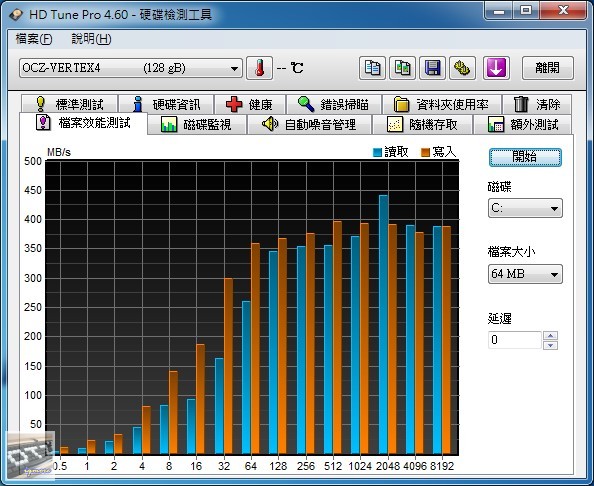Click the blue read bar for 2048
594x486 pixels.
click(x=383, y=325)
